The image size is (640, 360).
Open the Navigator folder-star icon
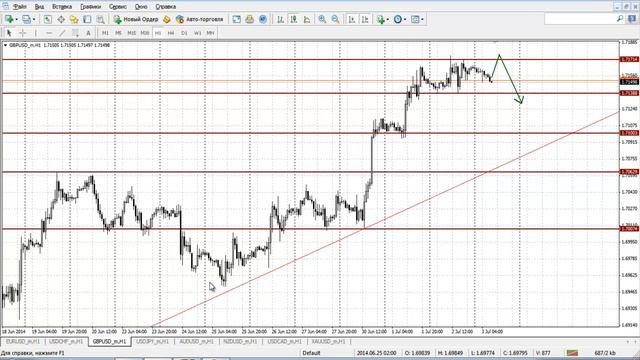pyautogui.click(x=74, y=19)
